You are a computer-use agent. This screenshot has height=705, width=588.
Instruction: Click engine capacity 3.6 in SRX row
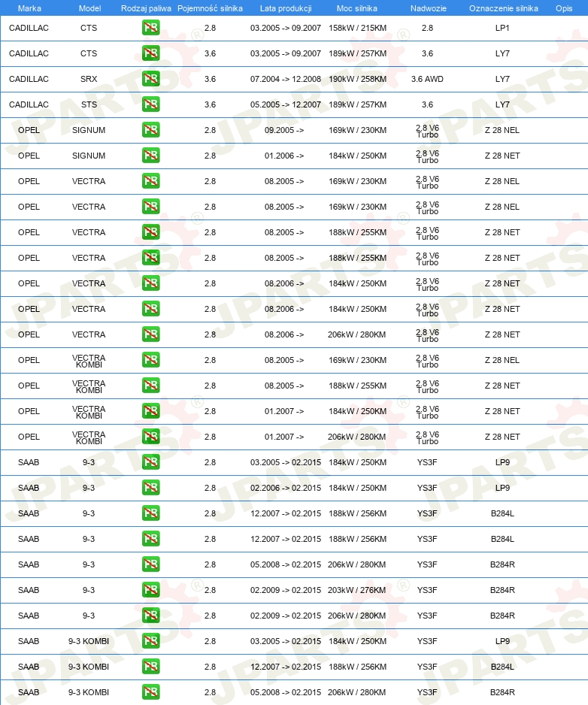(x=210, y=79)
